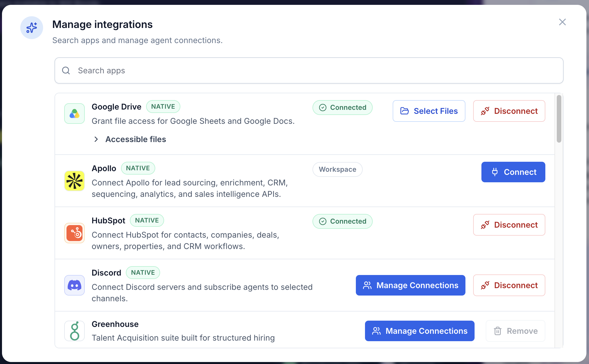Expand Accessible files under Google Drive
589x364 pixels.
pos(130,139)
